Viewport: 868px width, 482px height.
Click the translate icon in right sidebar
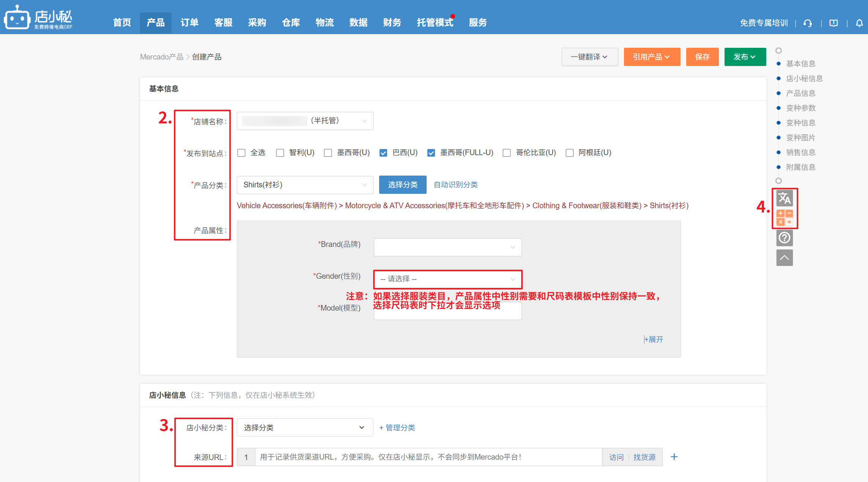784,198
